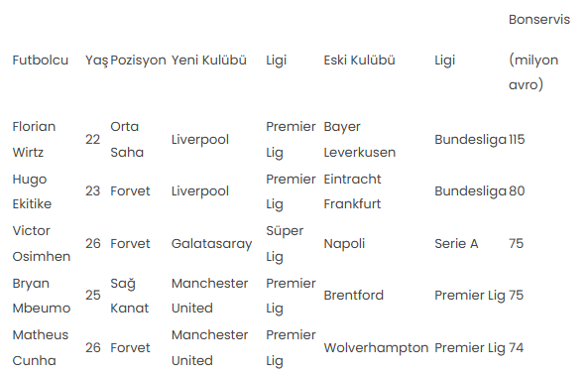Click the Galatasaray club cell

pos(211,244)
